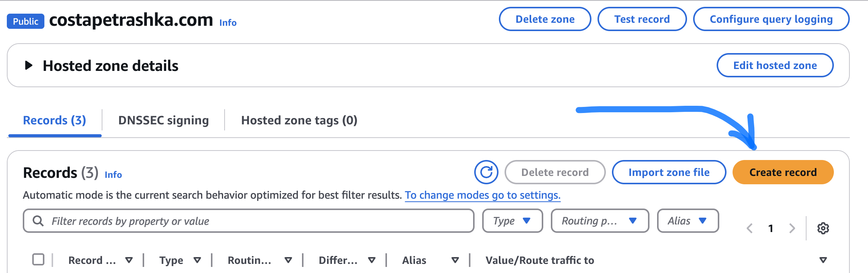
Task: Open Hosted zone tags tab
Action: [x=299, y=120]
